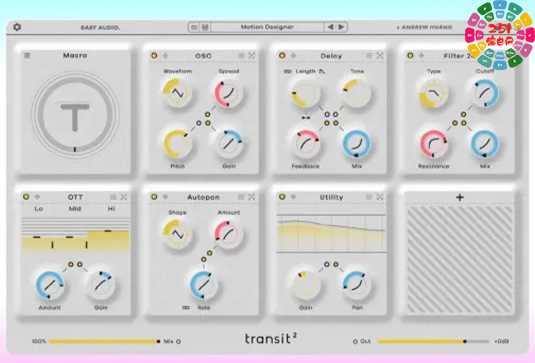The height and width of the screenshot is (363, 535).
Task: Open the OTT module hamburger menu
Action: coord(113,197)
